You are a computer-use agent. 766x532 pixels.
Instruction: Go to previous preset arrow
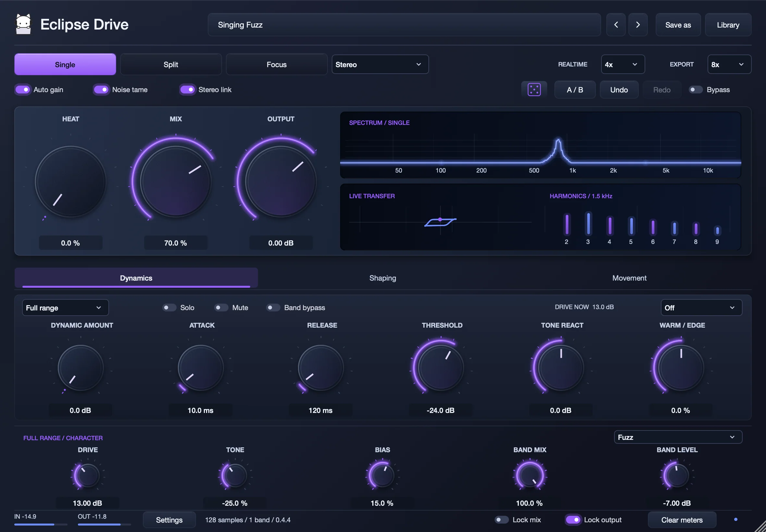click(x=616, y=25)
